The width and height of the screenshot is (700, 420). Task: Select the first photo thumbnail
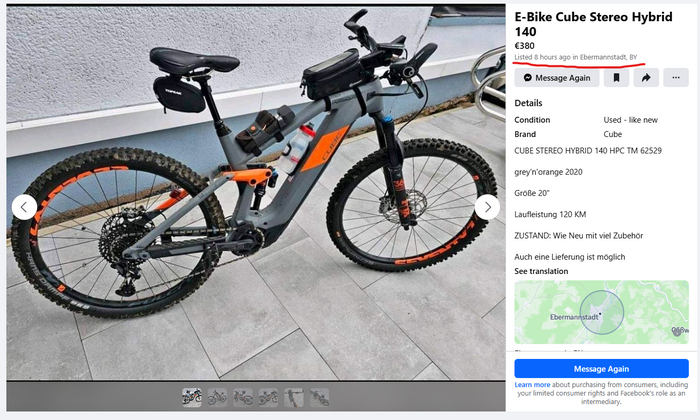click(x=192, y=397)
